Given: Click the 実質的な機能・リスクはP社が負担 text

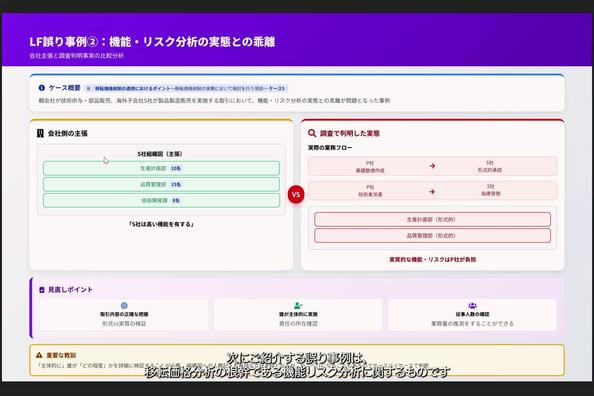Looking at the screenshot, I should [x=433, y=260].
